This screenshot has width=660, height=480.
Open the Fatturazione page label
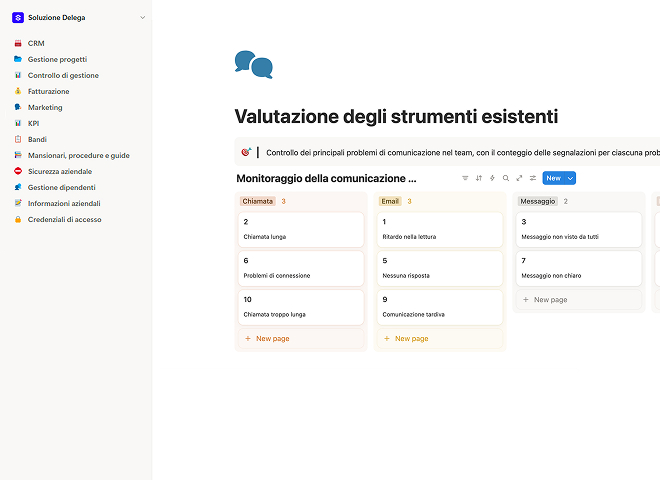48,91
